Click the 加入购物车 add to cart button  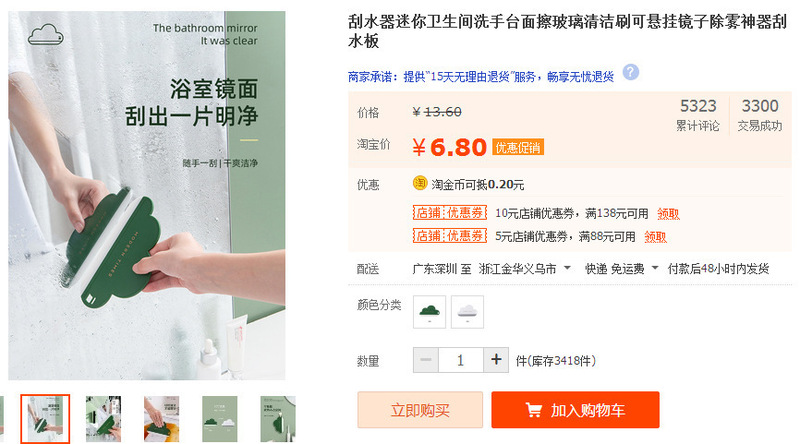[x=576, y=410]
